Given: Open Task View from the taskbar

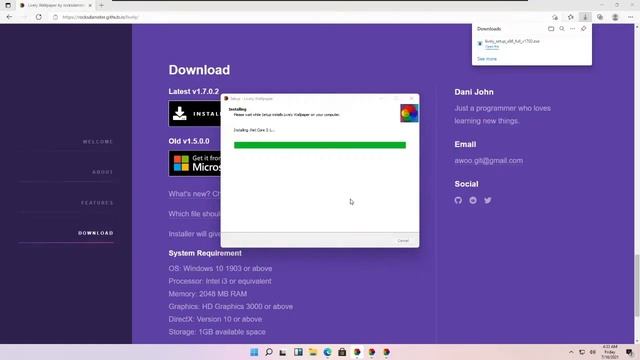Looking at the screenshot, I should point(283,352).
